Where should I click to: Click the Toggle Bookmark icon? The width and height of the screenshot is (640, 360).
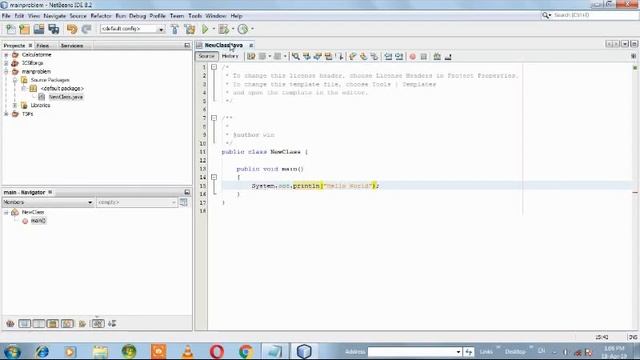tap(374, 56)
